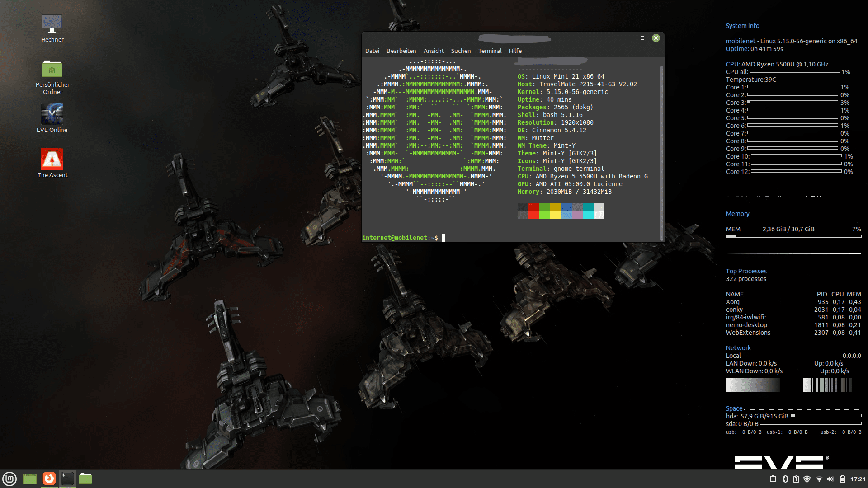The height and width of the screenshot is (488, 868).
Task: Open the Hilfe menu in terminal
Action: (x=515, y=51)
